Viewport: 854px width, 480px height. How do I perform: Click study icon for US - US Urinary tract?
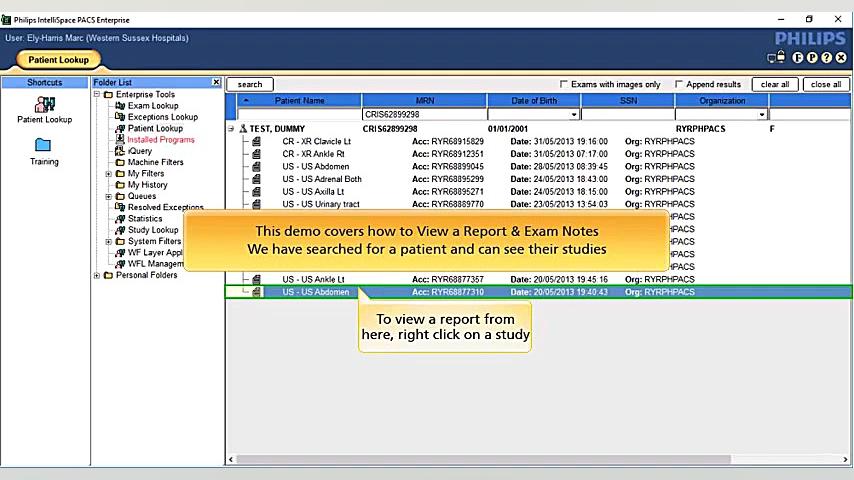click(256, 204)
